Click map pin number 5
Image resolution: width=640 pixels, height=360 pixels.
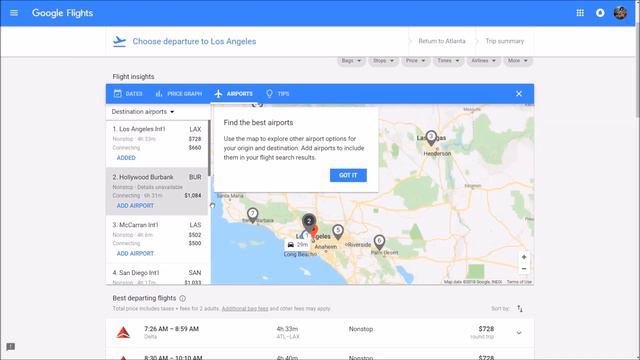(x=338, y=231)
